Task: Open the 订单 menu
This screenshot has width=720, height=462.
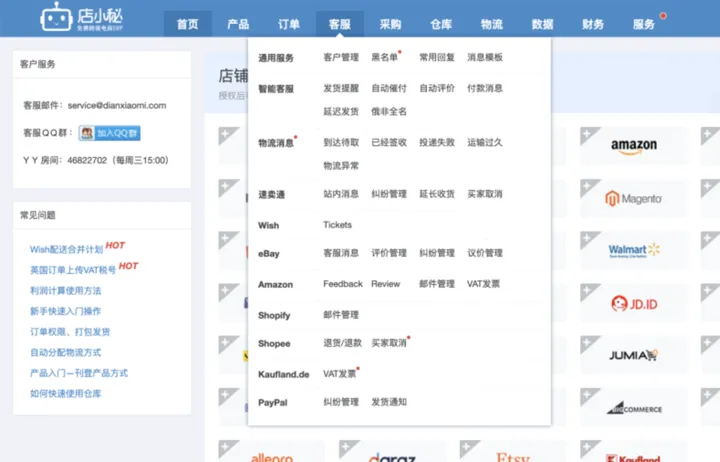Action: 289,24
